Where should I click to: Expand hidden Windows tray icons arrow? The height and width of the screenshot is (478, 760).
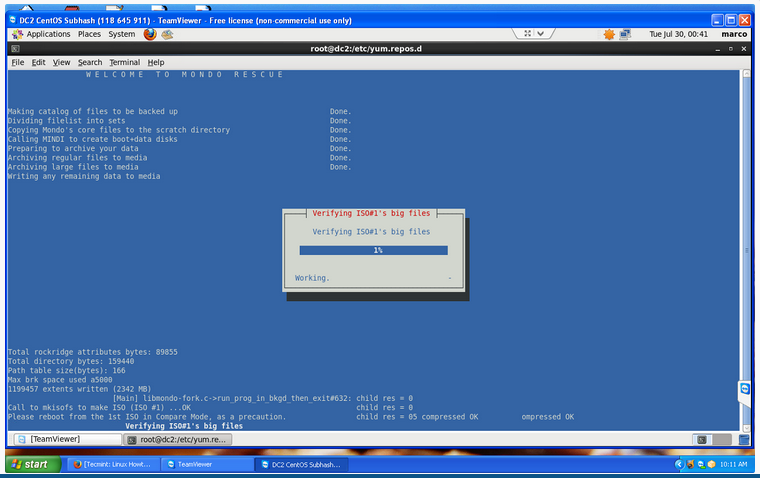(x=679, y=464)
